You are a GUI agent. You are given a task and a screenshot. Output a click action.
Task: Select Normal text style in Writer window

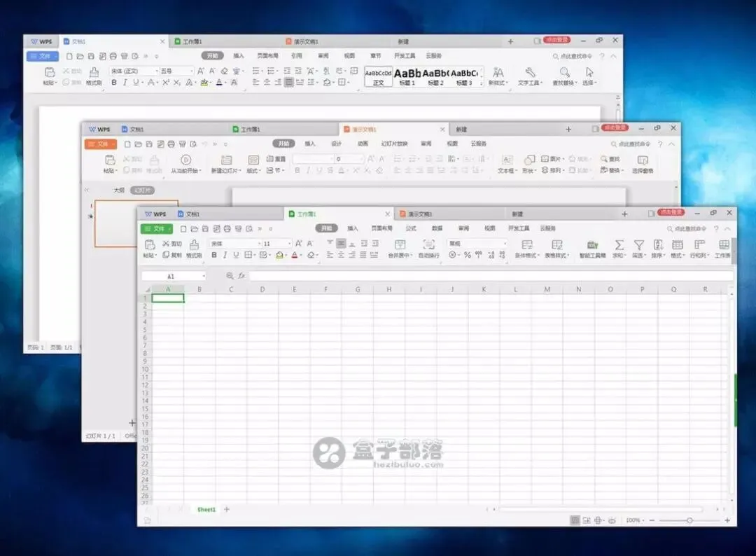tap(379, 76)
